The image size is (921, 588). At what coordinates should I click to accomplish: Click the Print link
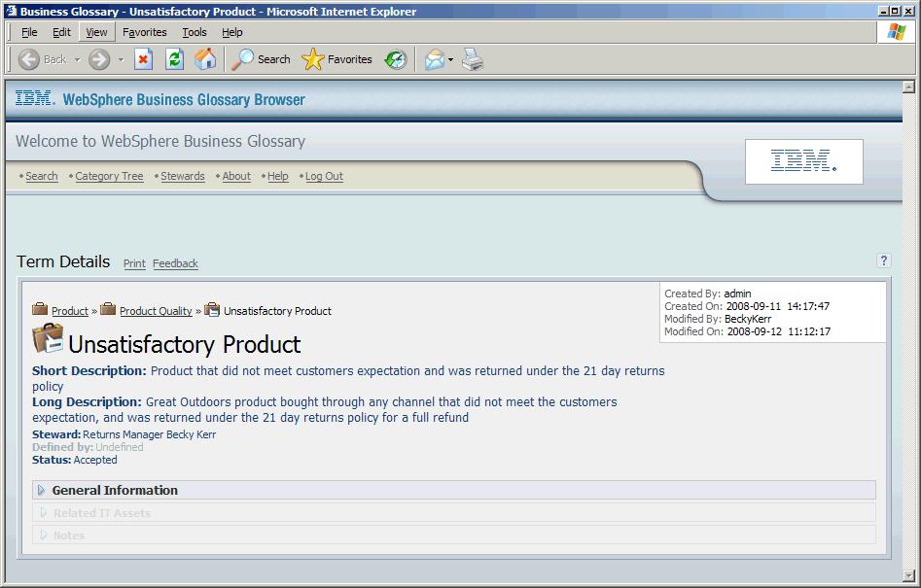[x=134, y=263]
